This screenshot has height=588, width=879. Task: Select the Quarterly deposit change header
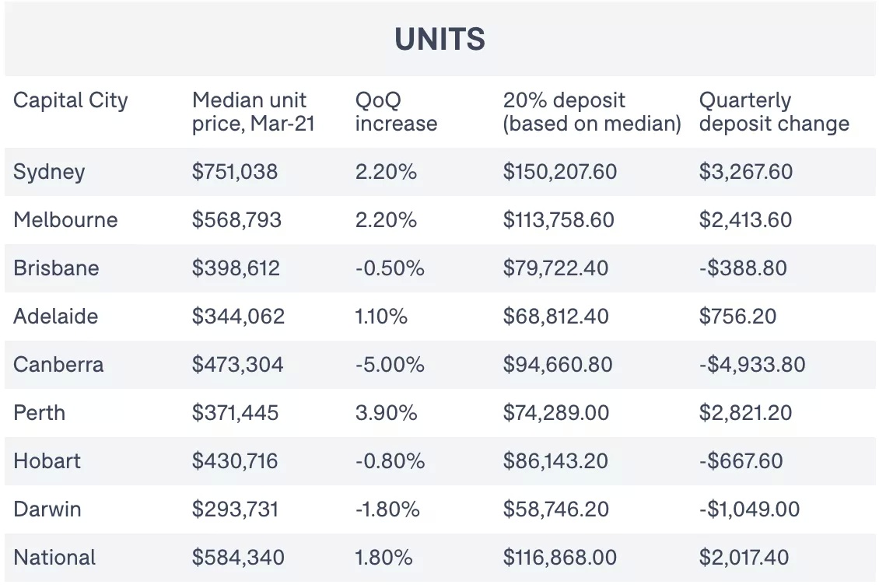pyautogui.click(x=774, y=111)
